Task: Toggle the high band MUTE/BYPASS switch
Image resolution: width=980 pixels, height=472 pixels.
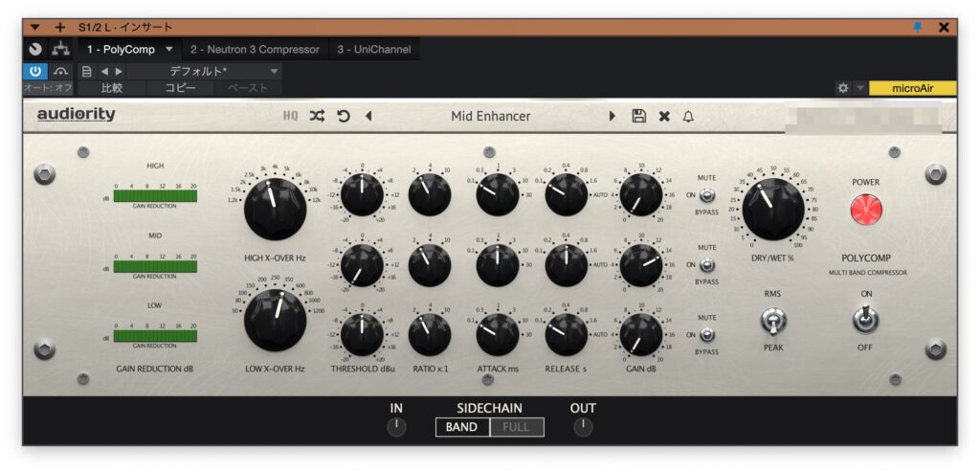Action: click(x=707, y=195)
